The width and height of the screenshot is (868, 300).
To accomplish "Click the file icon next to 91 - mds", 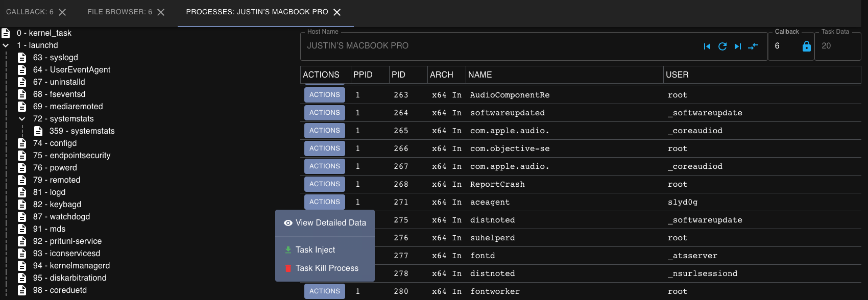I will [x=22, y=229].
